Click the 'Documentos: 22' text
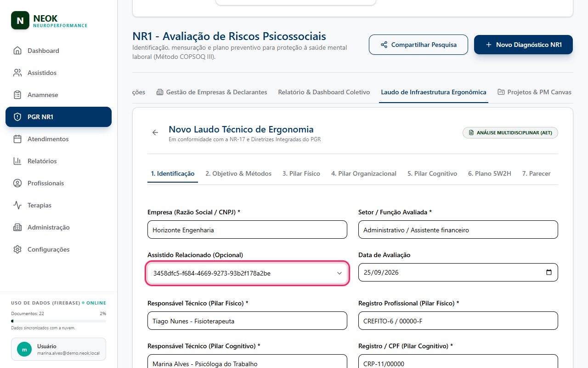 click(28, 313)
